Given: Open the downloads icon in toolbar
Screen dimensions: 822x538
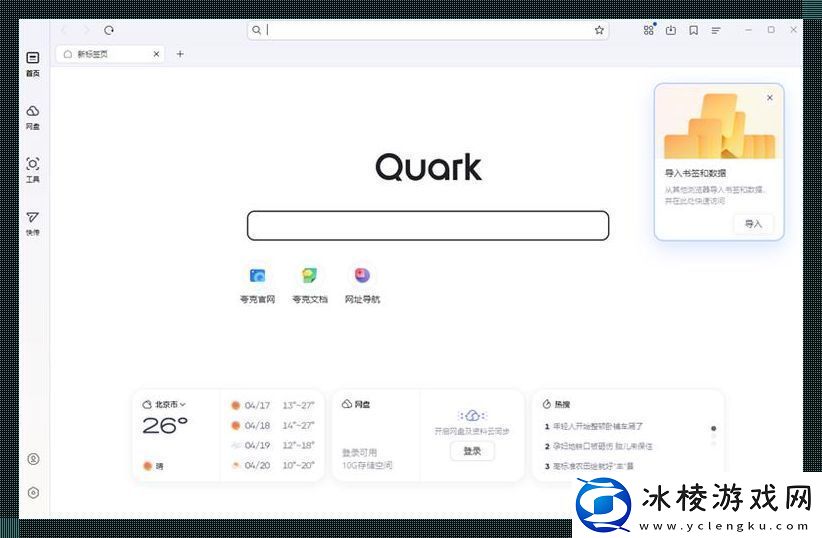Looking at the screenshot, I should coord(670,30).
